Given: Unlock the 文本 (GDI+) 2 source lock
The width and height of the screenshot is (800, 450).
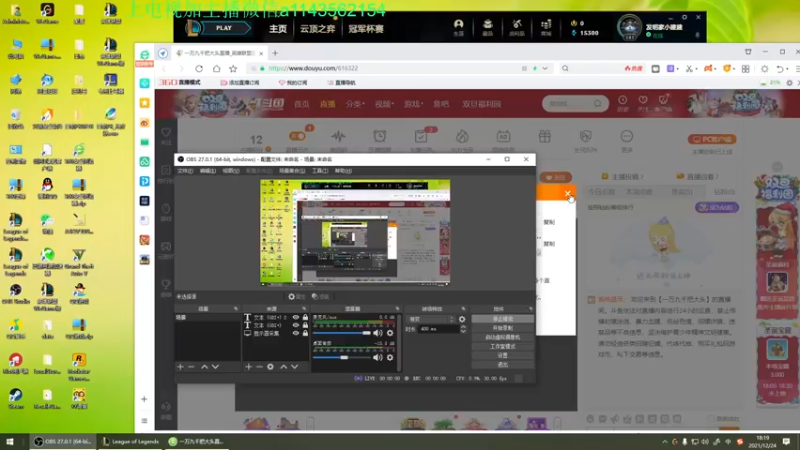Looking at the screenshot, I should click(305, 317).
